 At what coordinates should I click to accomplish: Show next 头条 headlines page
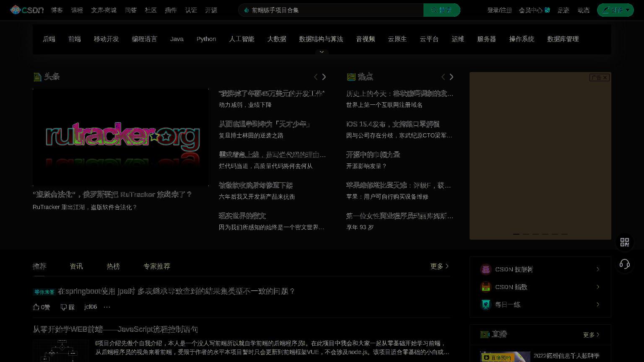click(x=324, y=77)
